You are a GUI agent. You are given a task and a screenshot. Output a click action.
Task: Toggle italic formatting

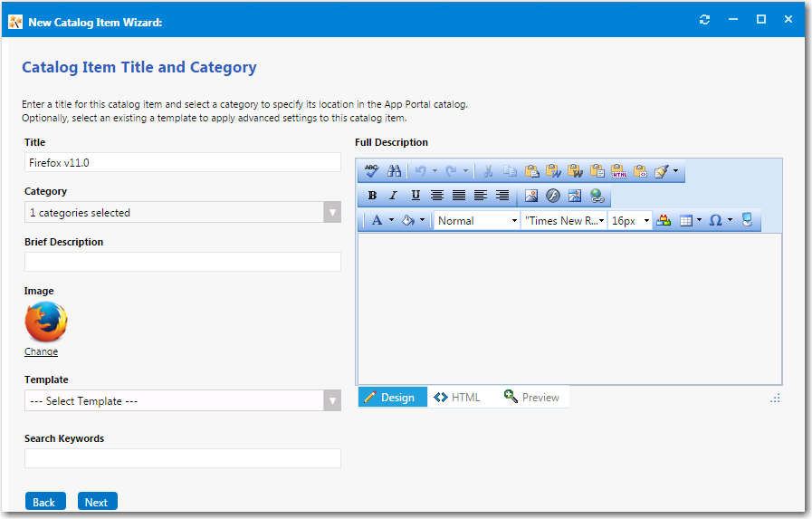pyautogui.click(x=393, y=196)
